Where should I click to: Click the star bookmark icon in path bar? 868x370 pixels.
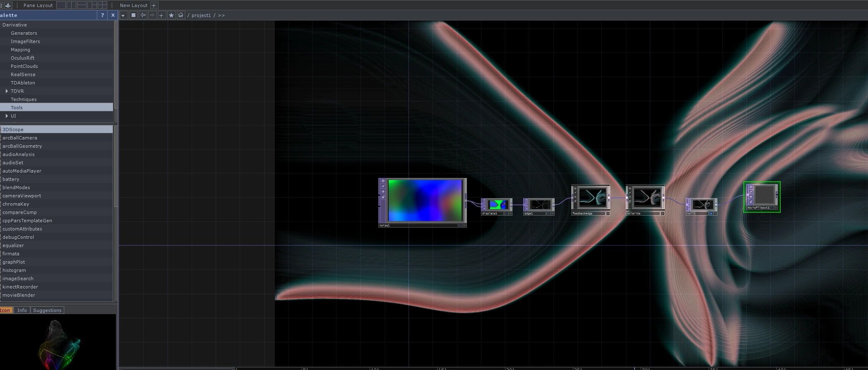tap(171, 15)
